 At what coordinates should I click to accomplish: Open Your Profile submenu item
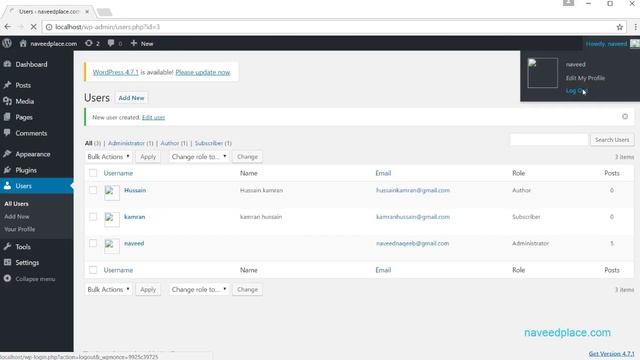(20, 229)
